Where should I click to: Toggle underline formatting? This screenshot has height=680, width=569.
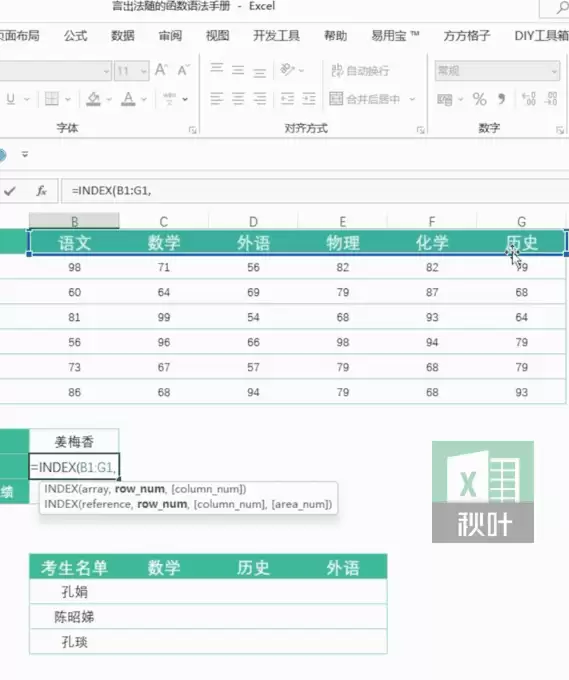pyautogui.click(x=11, y=99)
